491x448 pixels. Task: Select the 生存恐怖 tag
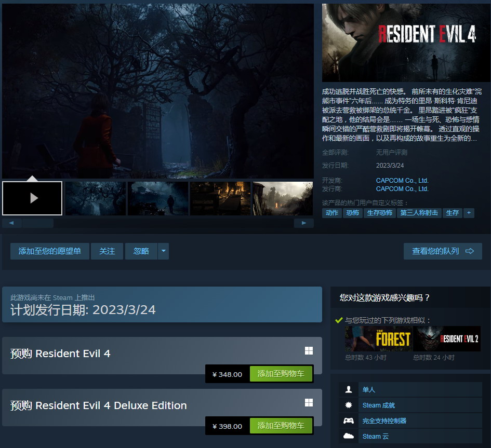point(380,213)
